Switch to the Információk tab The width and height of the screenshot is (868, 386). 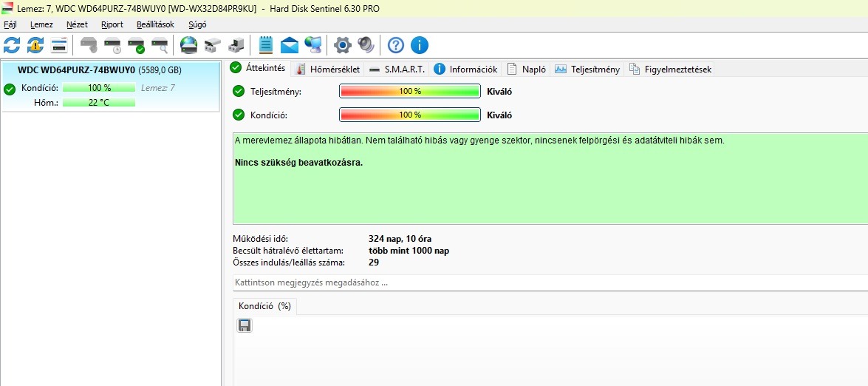465,70
